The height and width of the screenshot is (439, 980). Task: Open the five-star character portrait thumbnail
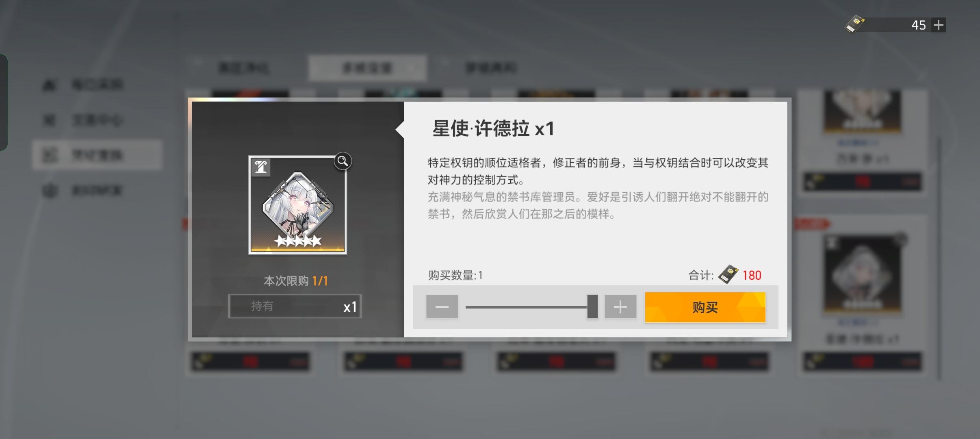pyautogui.click(x=297, y=205)
